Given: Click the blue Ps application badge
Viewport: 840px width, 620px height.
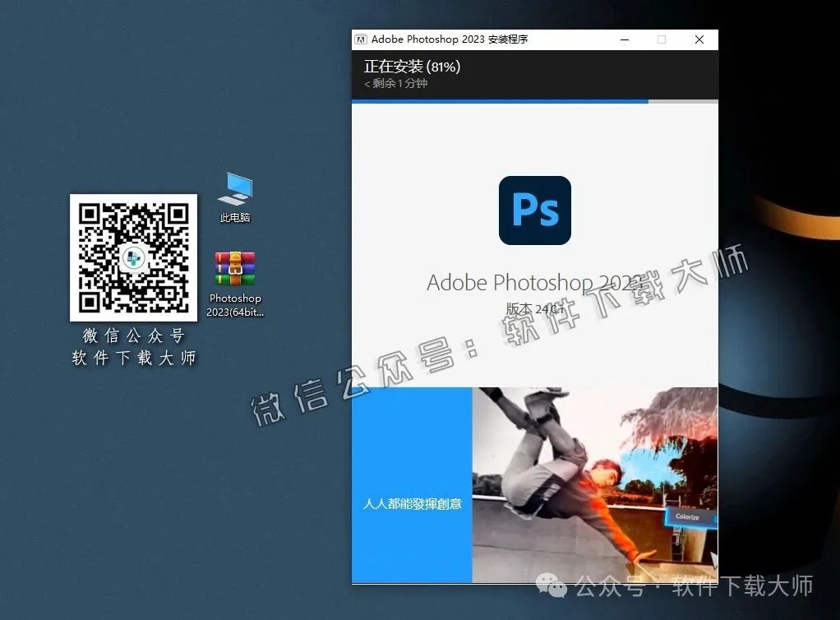Looking at the screenshot, I should (534, 211).
